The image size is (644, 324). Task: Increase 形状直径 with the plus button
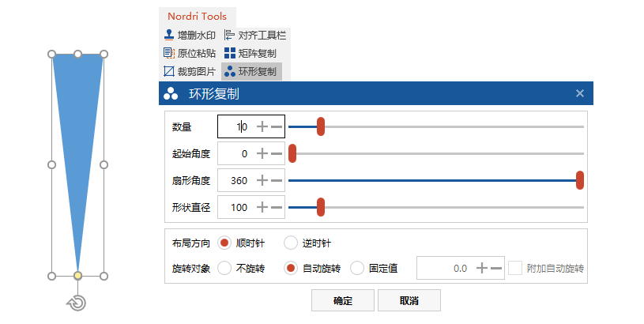pos(262,207)
